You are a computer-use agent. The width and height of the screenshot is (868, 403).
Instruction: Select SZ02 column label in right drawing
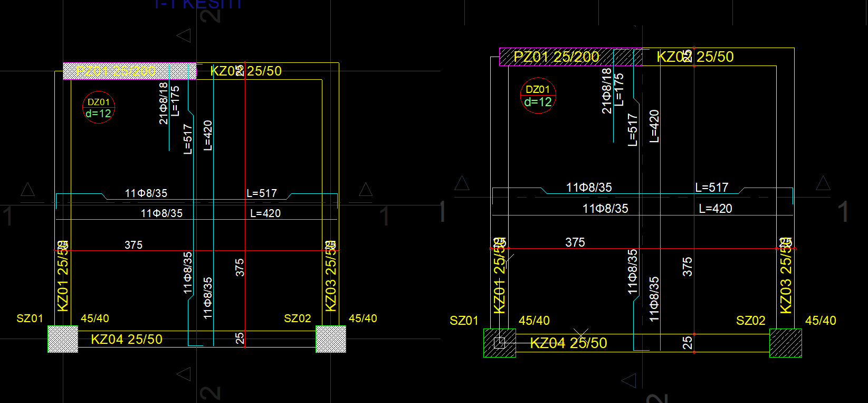751,321
